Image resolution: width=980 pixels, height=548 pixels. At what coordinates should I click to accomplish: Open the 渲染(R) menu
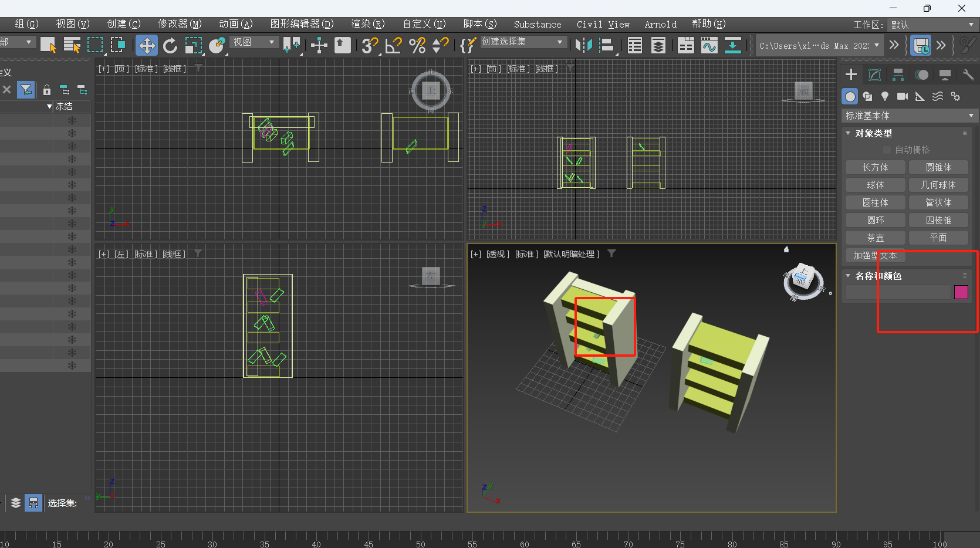pyautogui.click(x=368, y=24)
